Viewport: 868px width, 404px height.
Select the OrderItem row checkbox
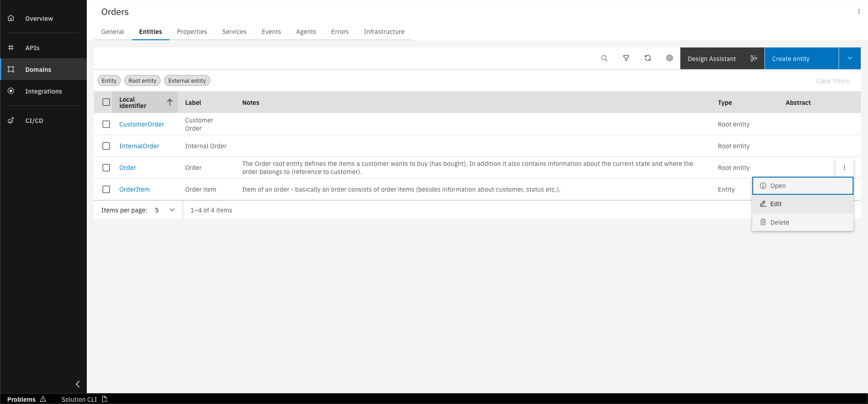(x=106, y=189)
